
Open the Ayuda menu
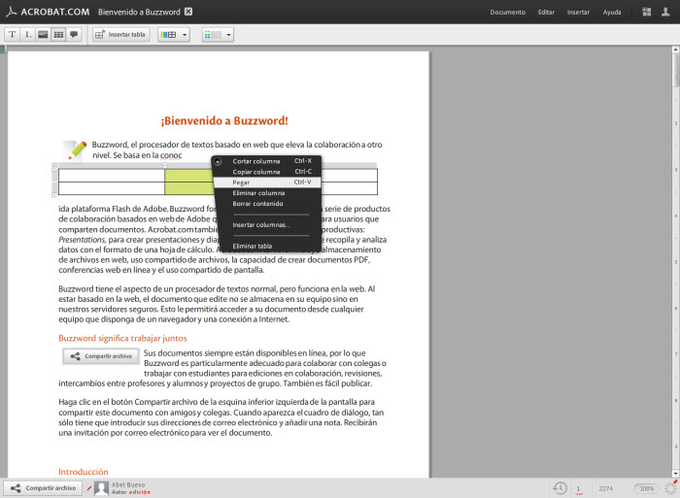click(x=611, y=12)
